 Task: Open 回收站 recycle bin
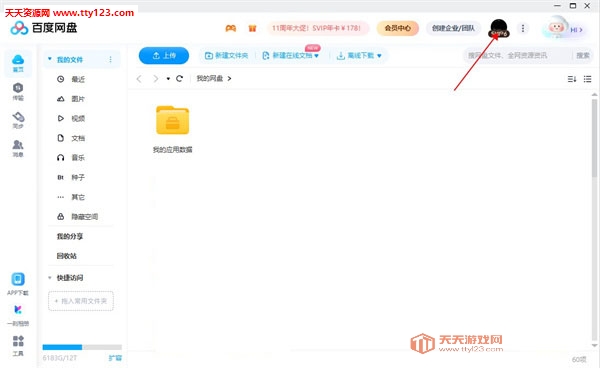point(67,256)
